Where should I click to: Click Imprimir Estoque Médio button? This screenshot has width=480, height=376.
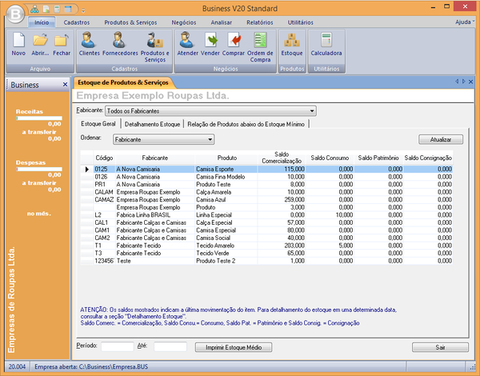point(234,347)
